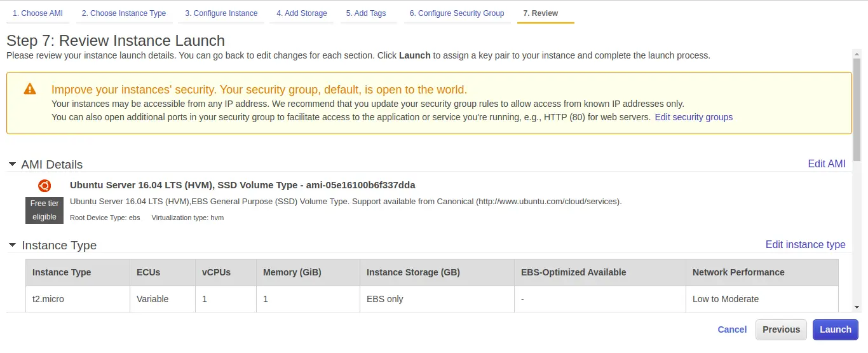The width and height of the screenshot is (868, 353).
Task: Click the Instance Type column header
Action: [78, 272]
